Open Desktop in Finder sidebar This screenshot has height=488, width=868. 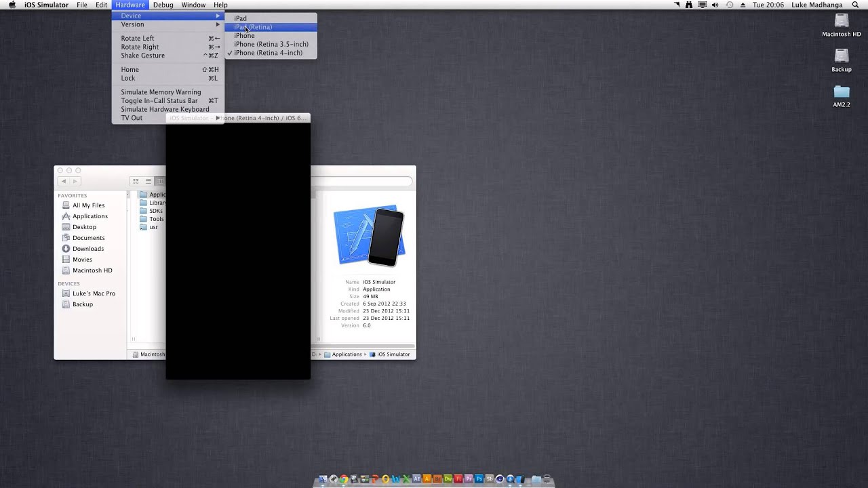coord(90,227)
